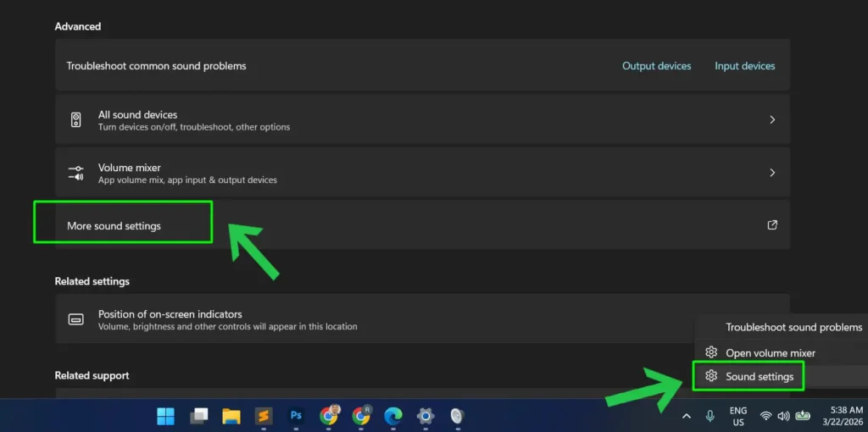Open Position of on-screen indicators setting

422,318
